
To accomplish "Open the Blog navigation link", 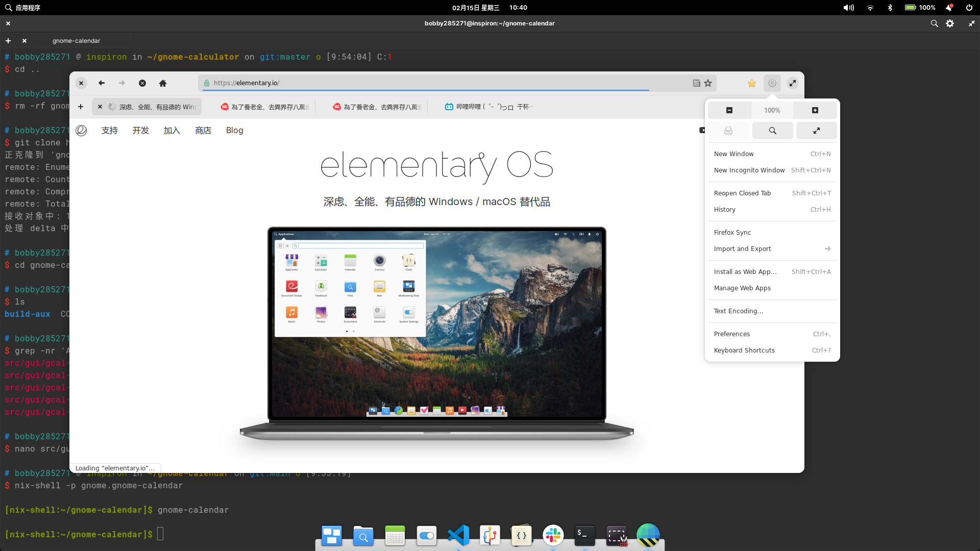I will tap(234, 130).
